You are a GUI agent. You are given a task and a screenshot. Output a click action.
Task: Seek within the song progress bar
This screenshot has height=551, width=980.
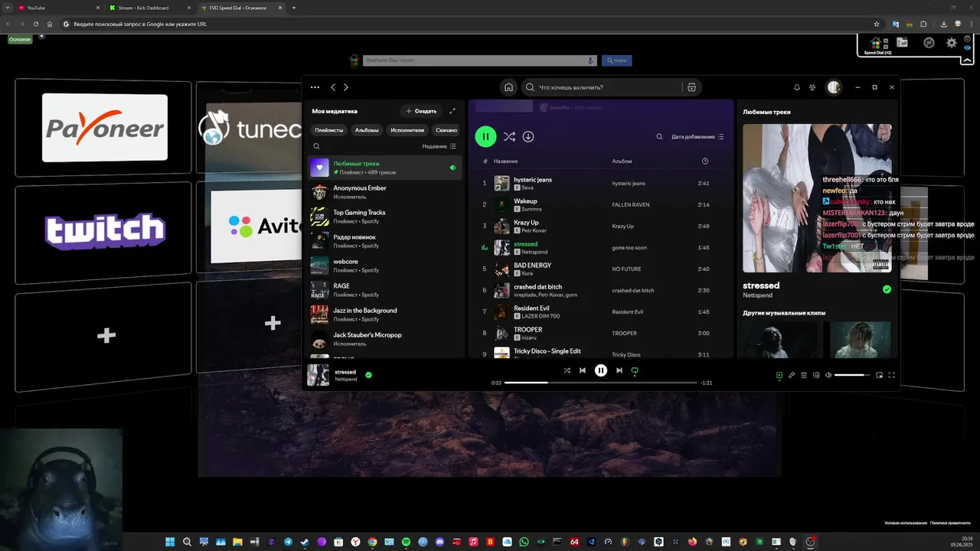(x=601, y=383)
